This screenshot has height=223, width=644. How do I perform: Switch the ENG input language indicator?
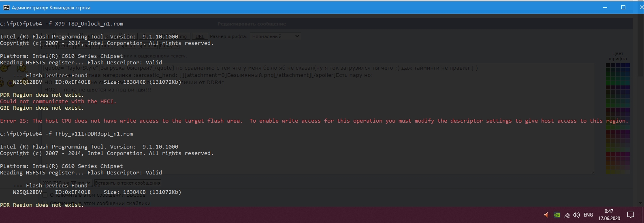coord(588,215)
